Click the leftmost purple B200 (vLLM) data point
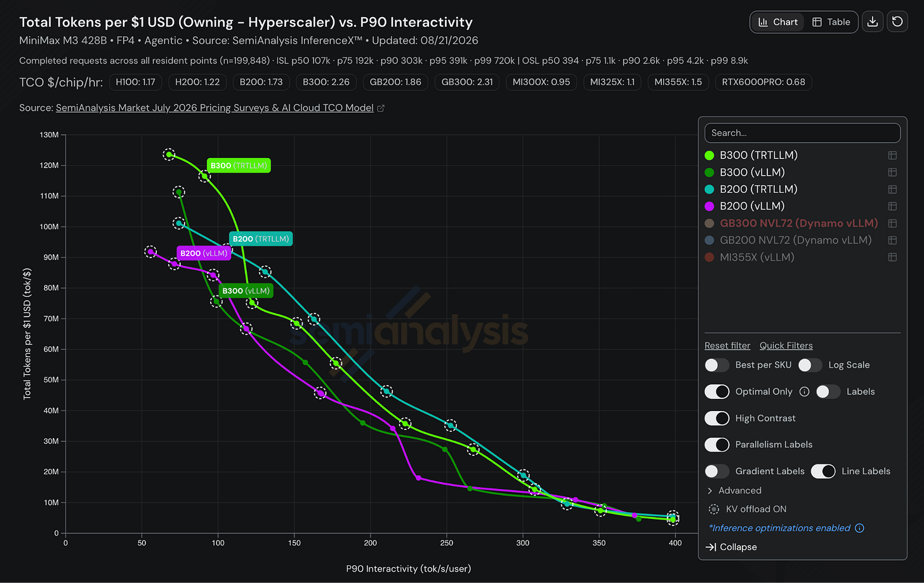Screen dimensions: 924x583 (150, 252)
